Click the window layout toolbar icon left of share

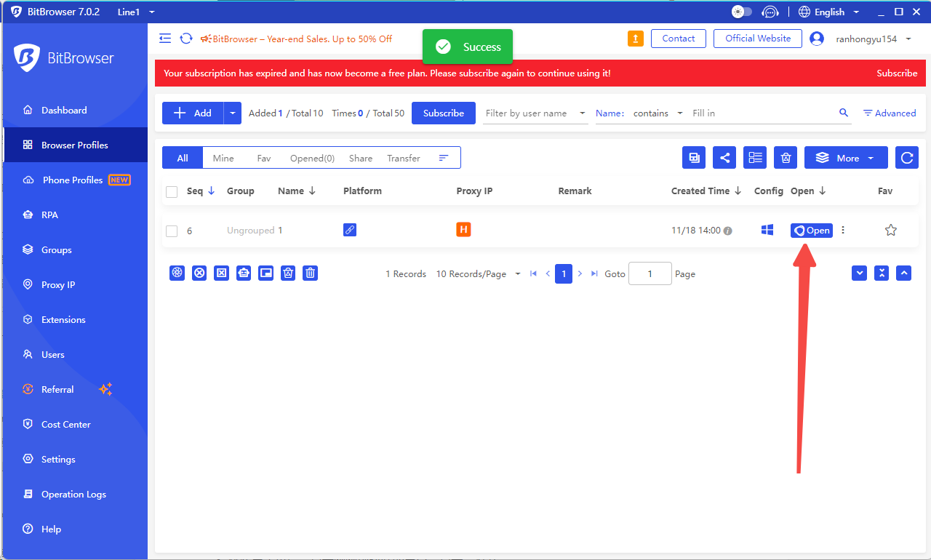[694, 158]
